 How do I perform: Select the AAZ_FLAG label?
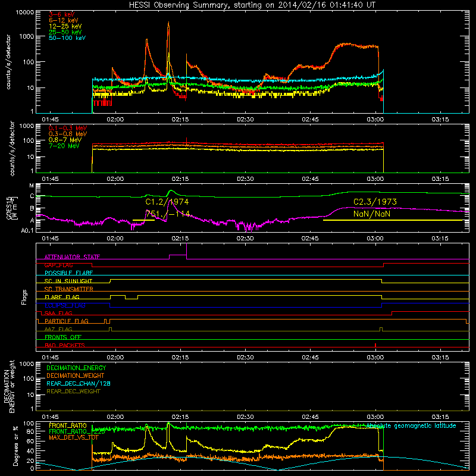(58, 329)
